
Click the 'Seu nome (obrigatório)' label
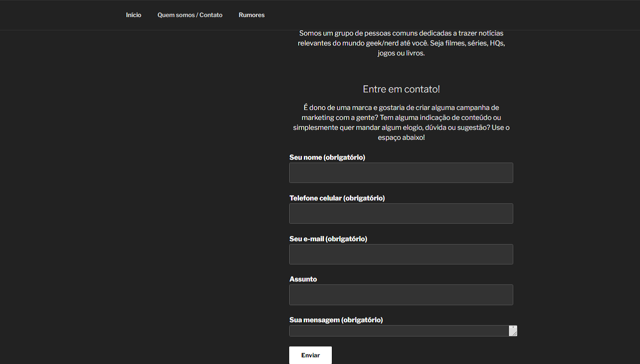327,157
